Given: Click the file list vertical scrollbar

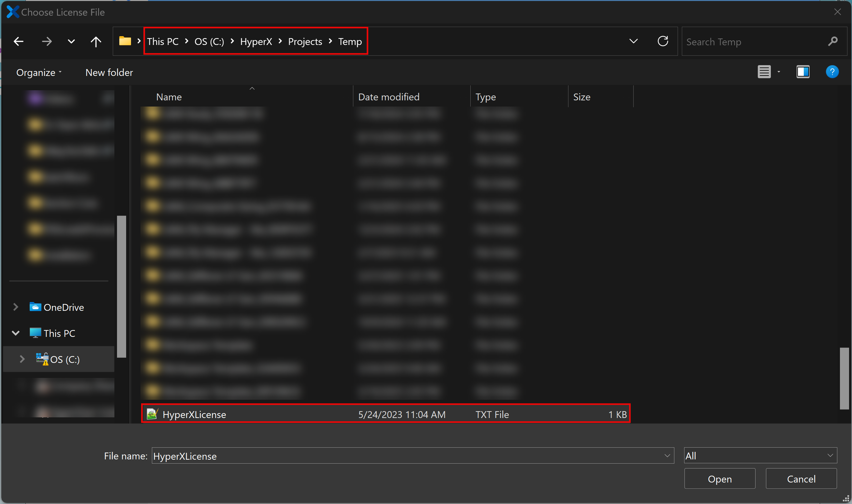Looking at the screenshot, I should pos(844,378).
